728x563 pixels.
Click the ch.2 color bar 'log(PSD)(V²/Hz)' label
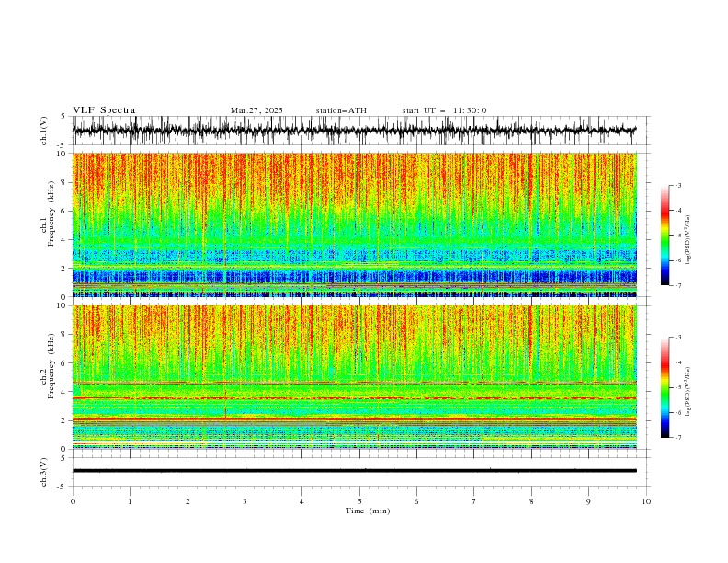(x=688, y=392)
